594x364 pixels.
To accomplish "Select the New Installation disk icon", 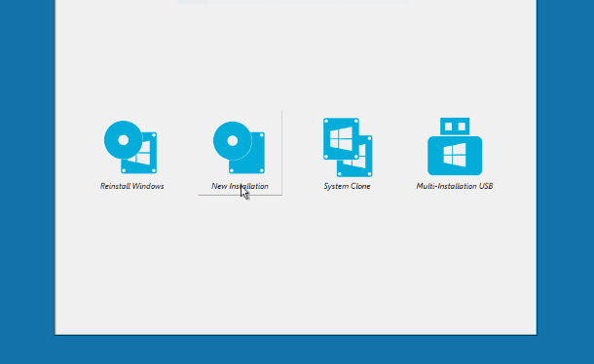I will [239, 147].
